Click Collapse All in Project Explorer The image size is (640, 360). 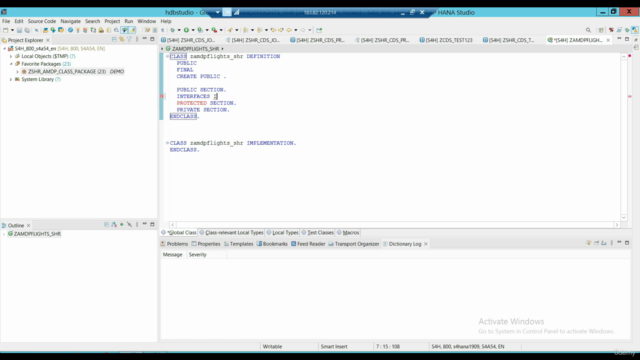pyautogui.click(x=114, y=40)
